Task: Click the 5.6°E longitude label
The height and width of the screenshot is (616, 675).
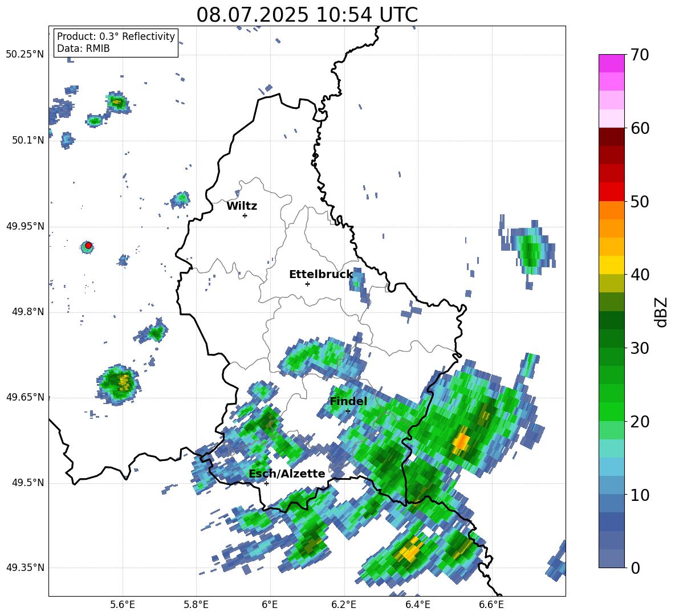Action: click(x=123, y=605)
